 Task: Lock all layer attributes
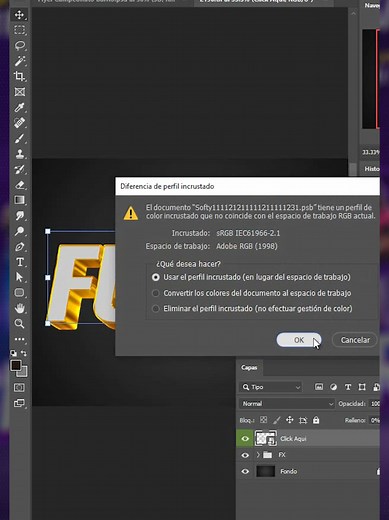[x=316, y=420]
